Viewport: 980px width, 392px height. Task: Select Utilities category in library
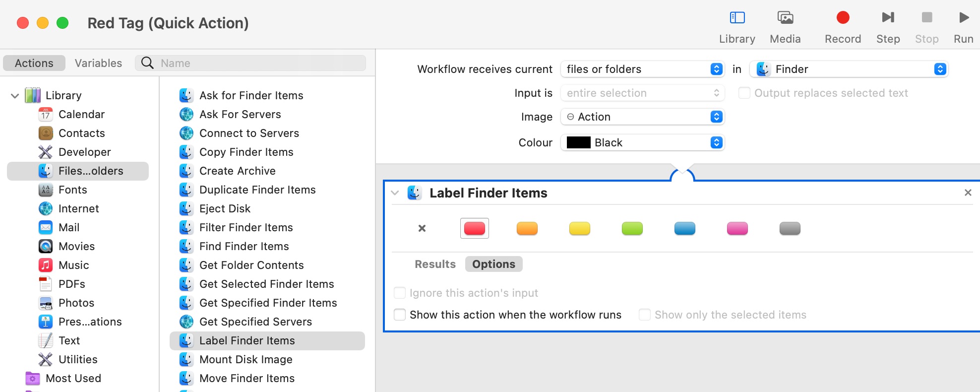[x=78, y=359]
